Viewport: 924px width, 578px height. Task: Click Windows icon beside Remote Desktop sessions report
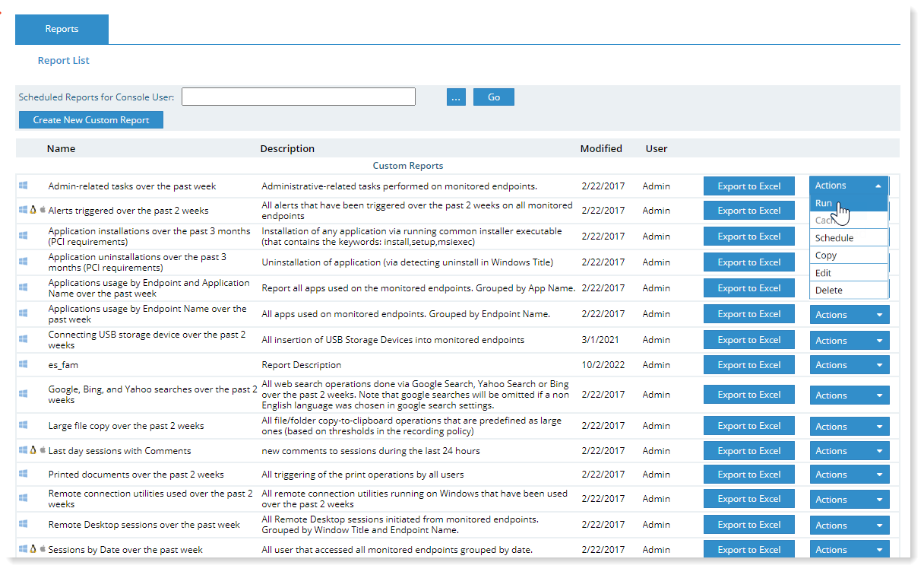click(x=24, y=524)
